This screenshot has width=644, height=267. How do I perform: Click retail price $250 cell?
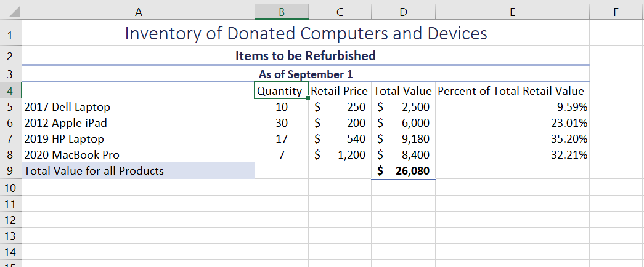coord(340,107)
